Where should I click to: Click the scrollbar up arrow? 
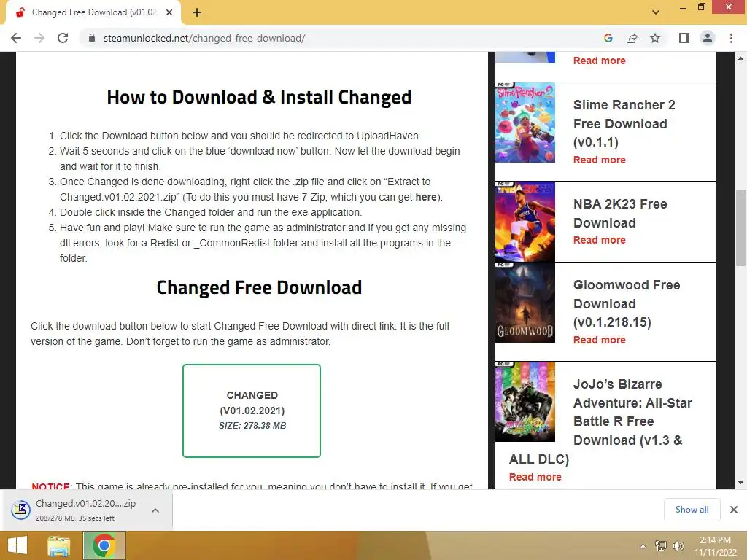click(x=740, y=58)
